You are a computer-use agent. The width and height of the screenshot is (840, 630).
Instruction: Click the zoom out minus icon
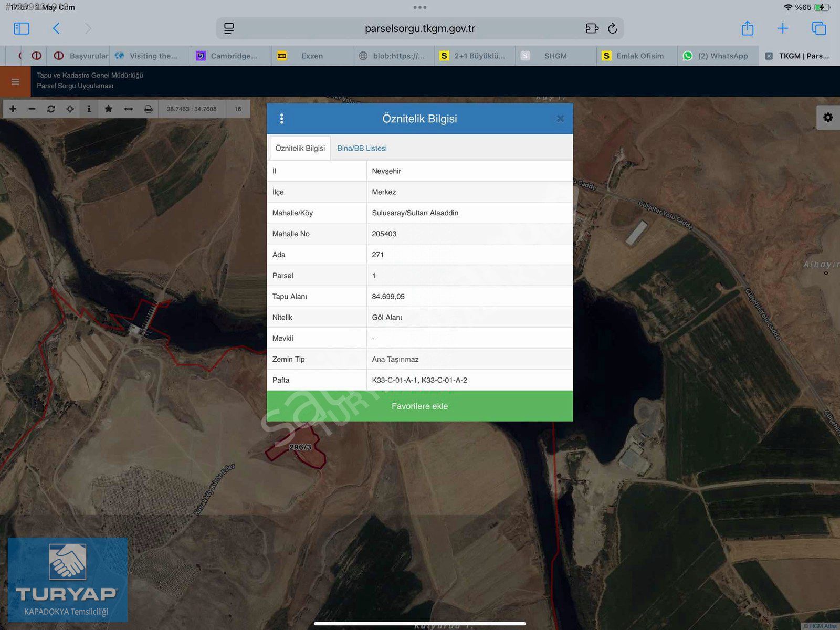[x=32, y=109]
